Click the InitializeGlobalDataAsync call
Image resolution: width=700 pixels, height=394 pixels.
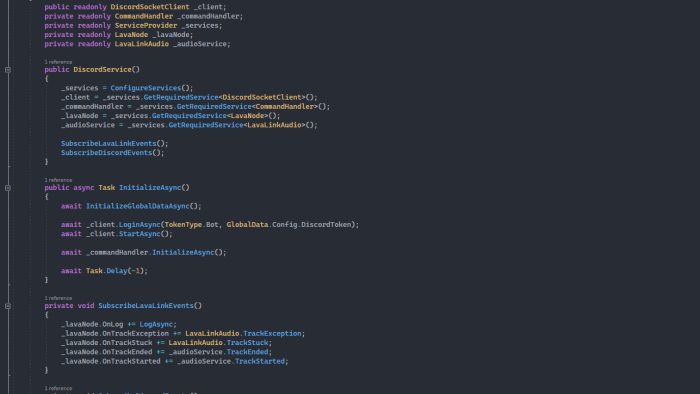(x=138, y=206)
